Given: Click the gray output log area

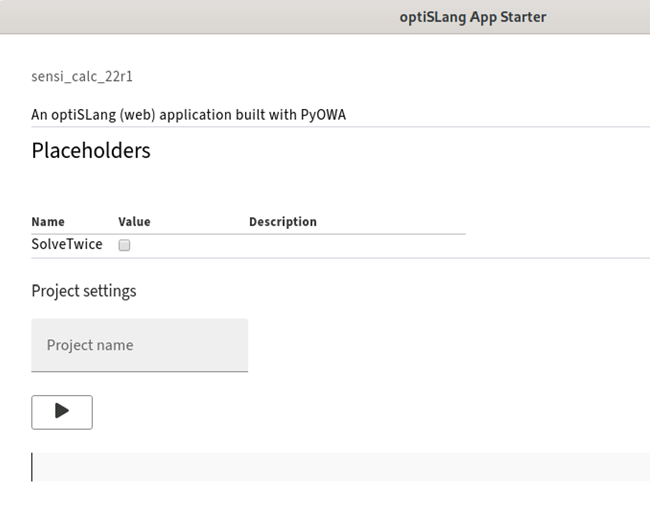Looking at the screenshot, I should click(x=340, y=467).
